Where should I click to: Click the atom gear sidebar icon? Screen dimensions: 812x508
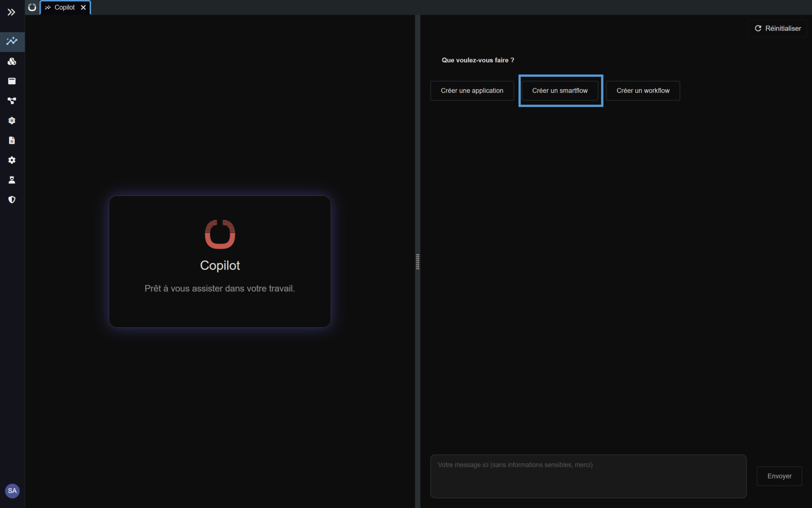pos(12,121)
